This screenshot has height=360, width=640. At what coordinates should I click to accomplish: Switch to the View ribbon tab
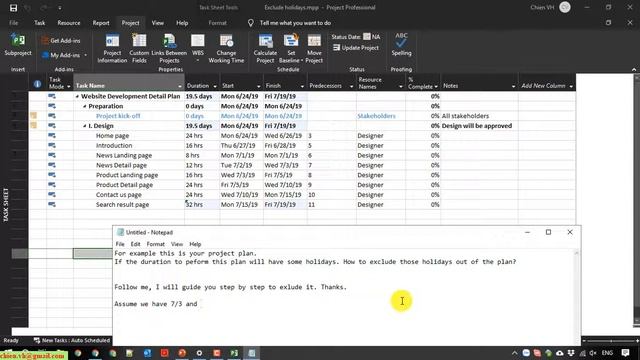pos(158,23)
